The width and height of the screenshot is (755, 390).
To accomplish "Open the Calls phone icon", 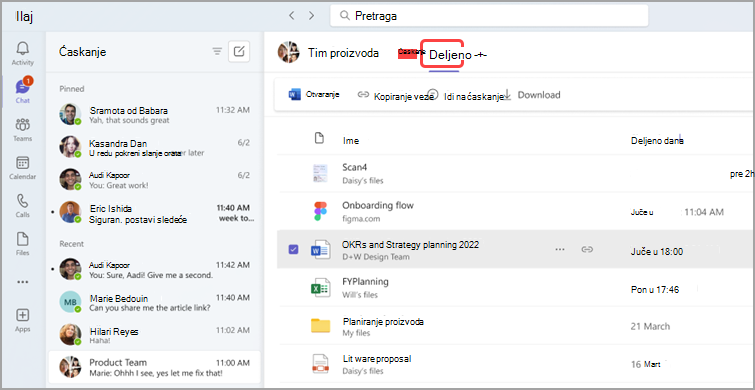I will (23, 201).
